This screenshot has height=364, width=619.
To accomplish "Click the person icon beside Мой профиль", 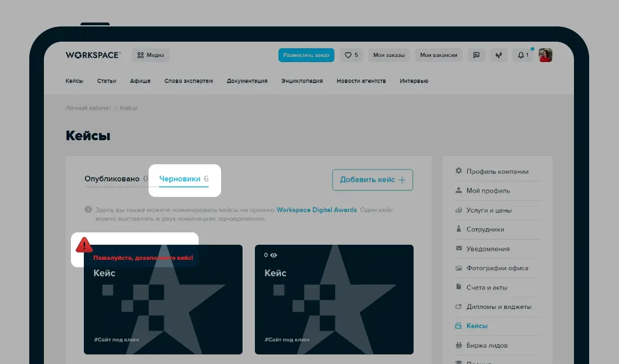I will 458,190.
